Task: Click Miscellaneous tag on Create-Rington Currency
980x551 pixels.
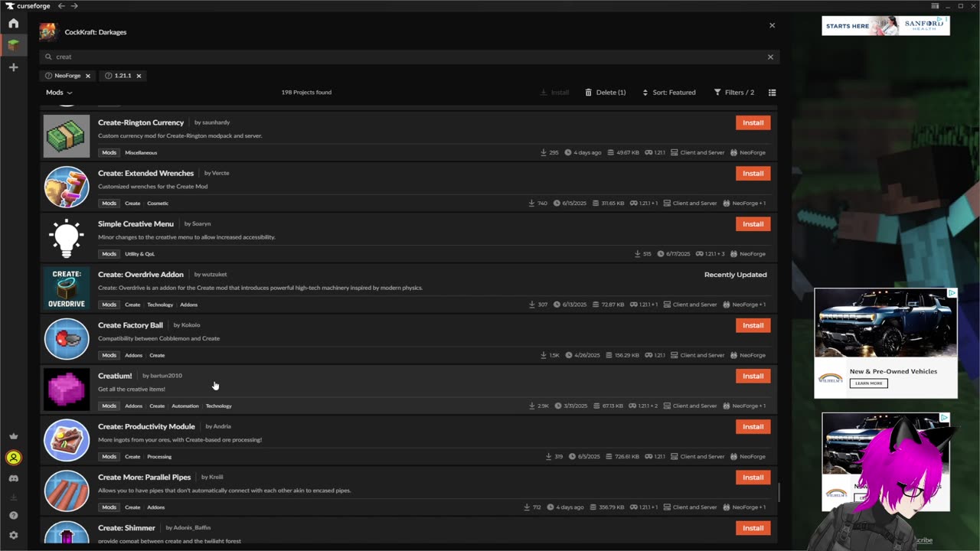Action: 141,152
